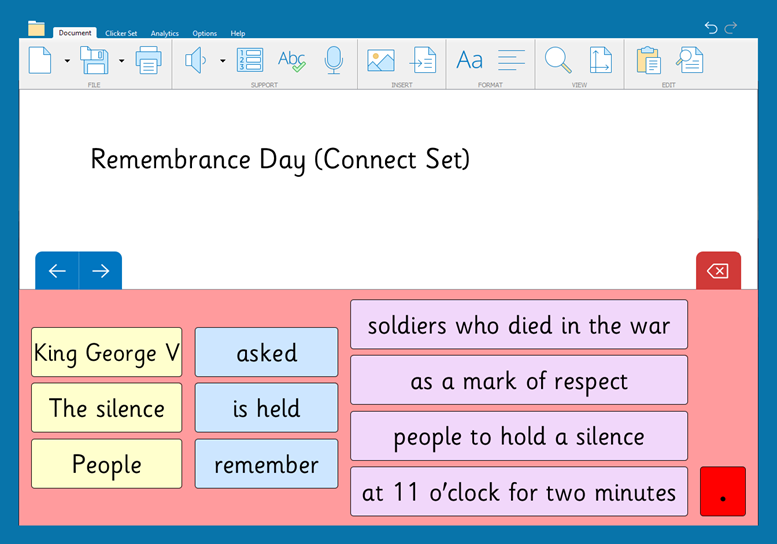Click the Speak (speaker) icon
777x544 pixels.
point(195,61)
